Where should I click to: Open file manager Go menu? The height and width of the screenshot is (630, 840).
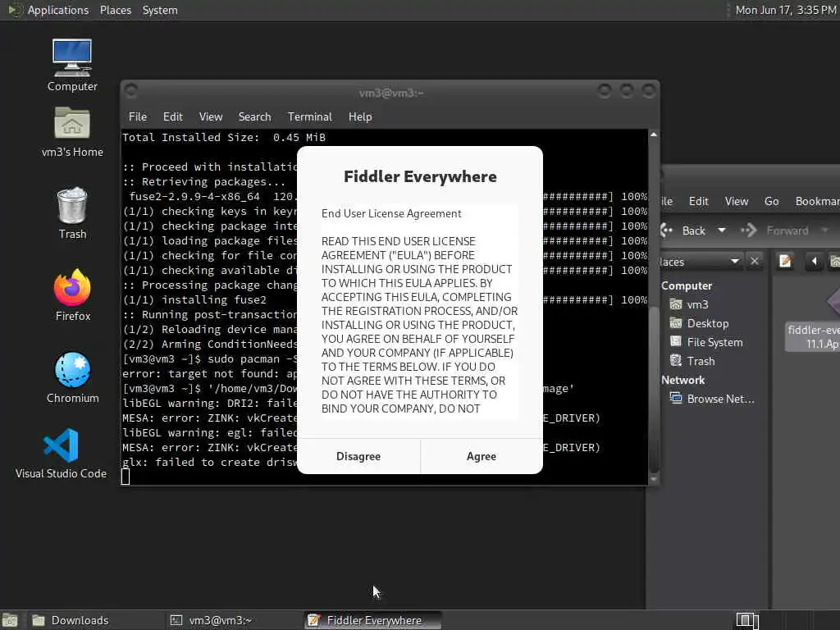771,202
